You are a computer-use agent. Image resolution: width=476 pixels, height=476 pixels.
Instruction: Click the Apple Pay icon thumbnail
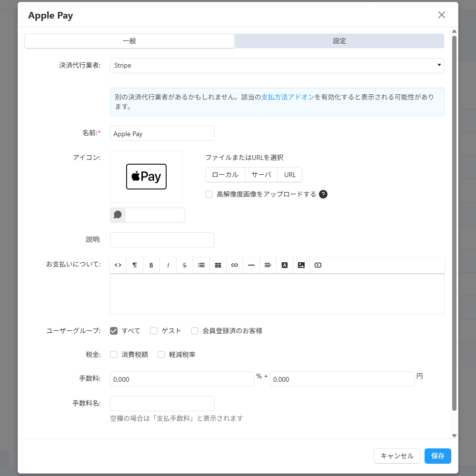click(x=146, y=177)
